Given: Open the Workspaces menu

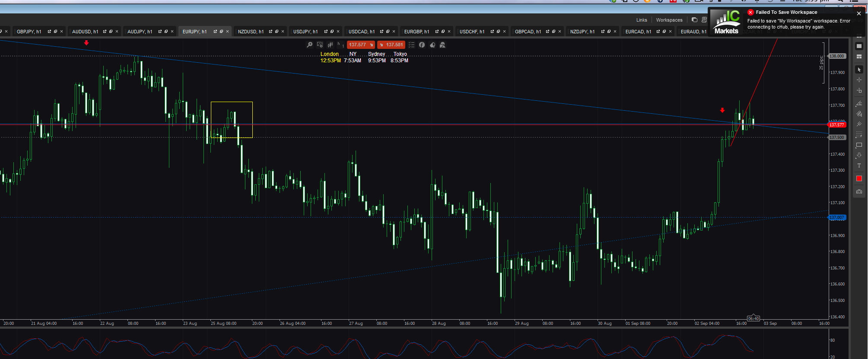Looking at the screenshot, I should coord(669,20).
